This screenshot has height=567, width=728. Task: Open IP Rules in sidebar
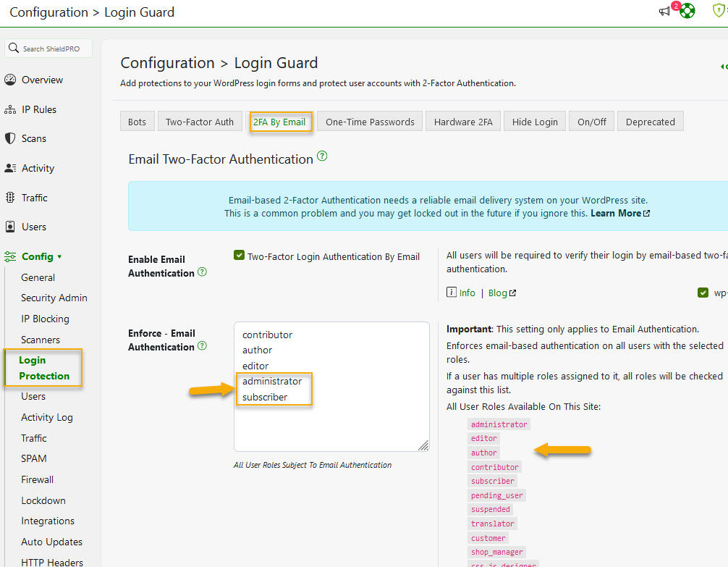[x=39, y=109]
